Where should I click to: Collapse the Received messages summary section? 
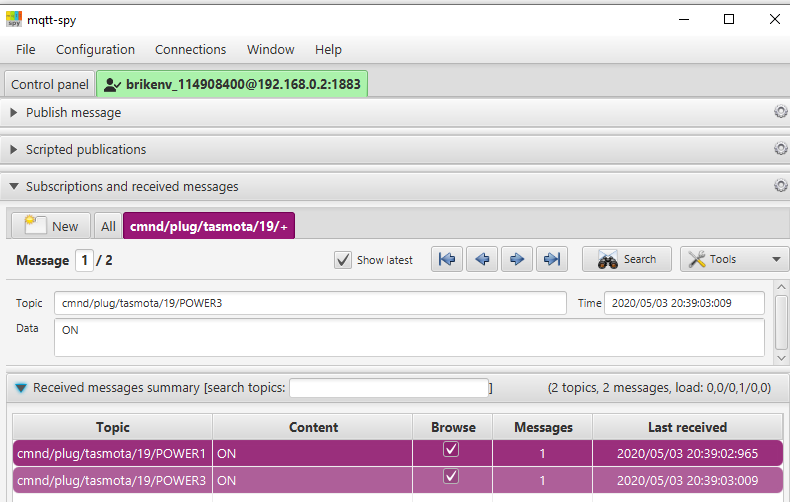[21, 388]
